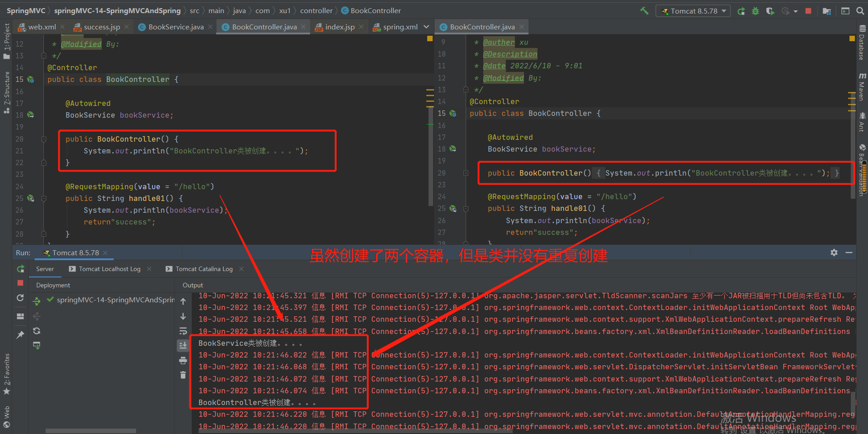Viewport: 868px width, 434px height.
Task: Toggle the Maven tool window
Action: pos(862,86)
